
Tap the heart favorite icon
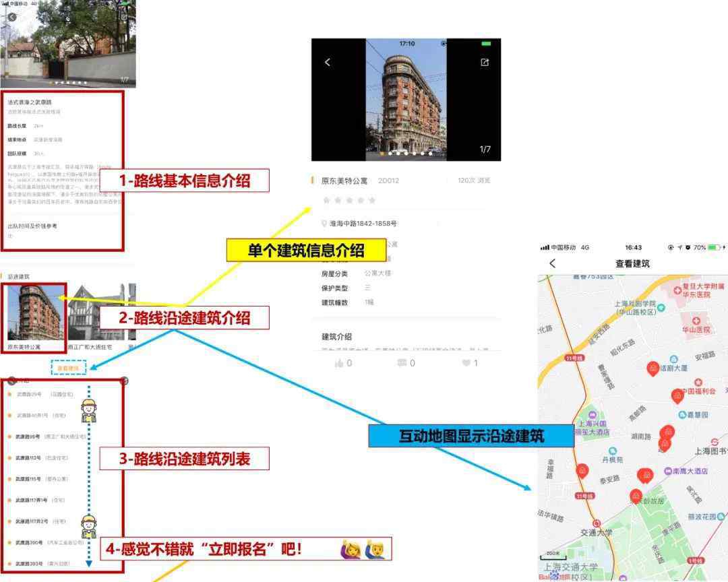(x=466, y=363)
